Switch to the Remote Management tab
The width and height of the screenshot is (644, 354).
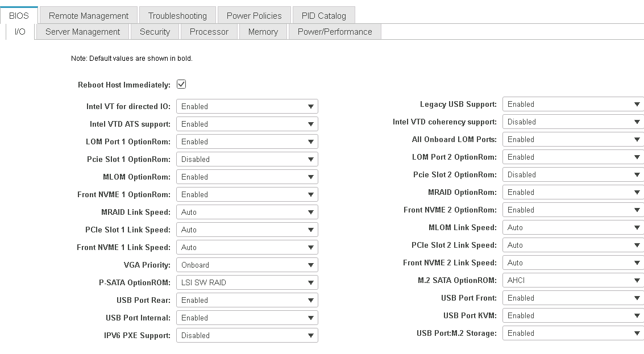(89, 15)
